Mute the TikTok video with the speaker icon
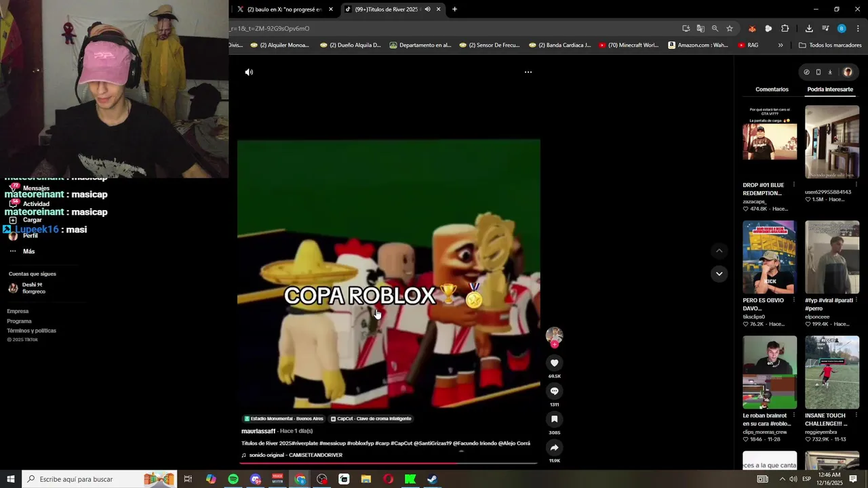The width and height of the screenshot is (868, 488). tap(249, 72)
